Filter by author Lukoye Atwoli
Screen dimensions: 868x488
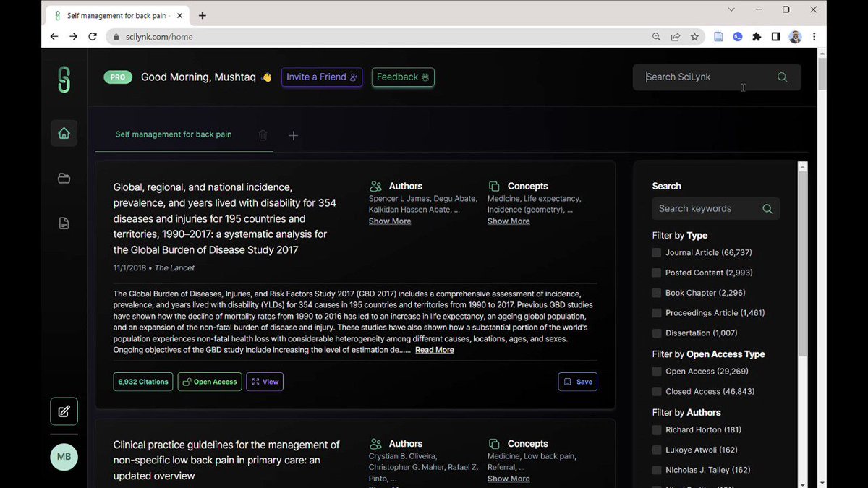(x=657, y=450)
